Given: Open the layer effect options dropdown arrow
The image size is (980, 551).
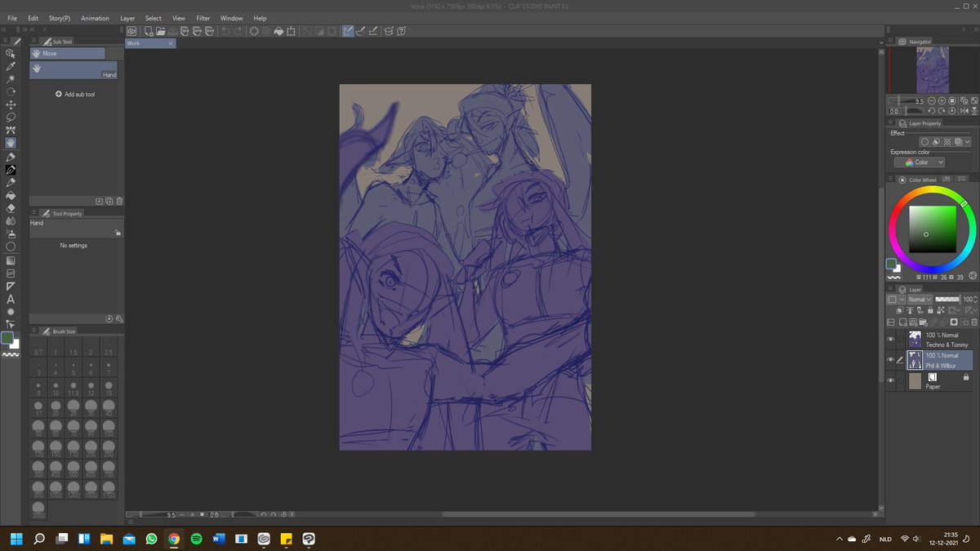Looking at the screenshot, I should coord(968,141).
